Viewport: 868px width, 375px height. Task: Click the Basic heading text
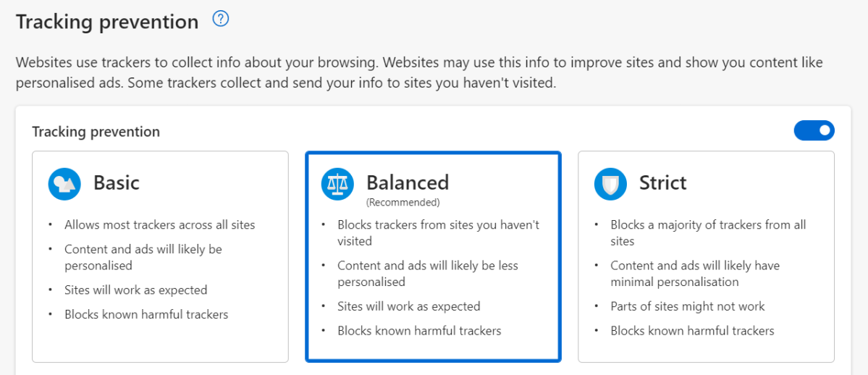[x=117, y=182]
